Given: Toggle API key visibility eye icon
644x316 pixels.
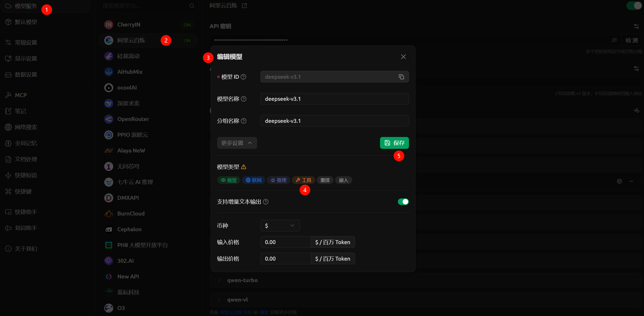Looking at the screenshot, I should click(614, 40).
